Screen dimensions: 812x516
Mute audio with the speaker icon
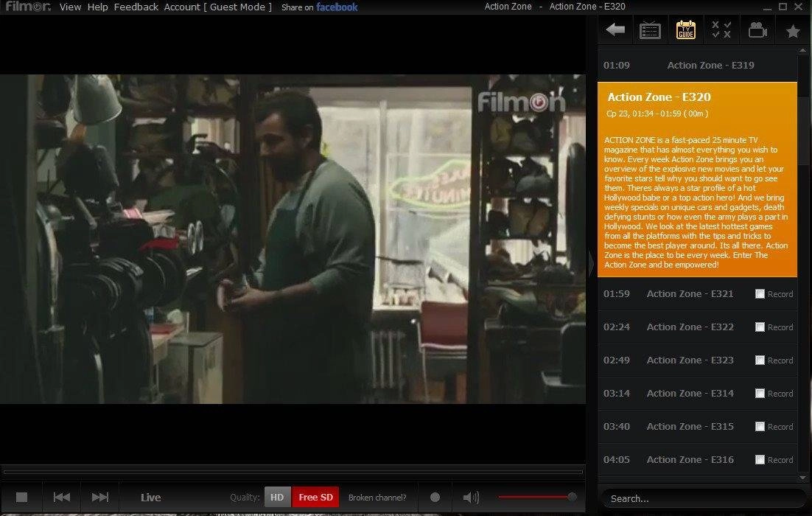[471, 498]
